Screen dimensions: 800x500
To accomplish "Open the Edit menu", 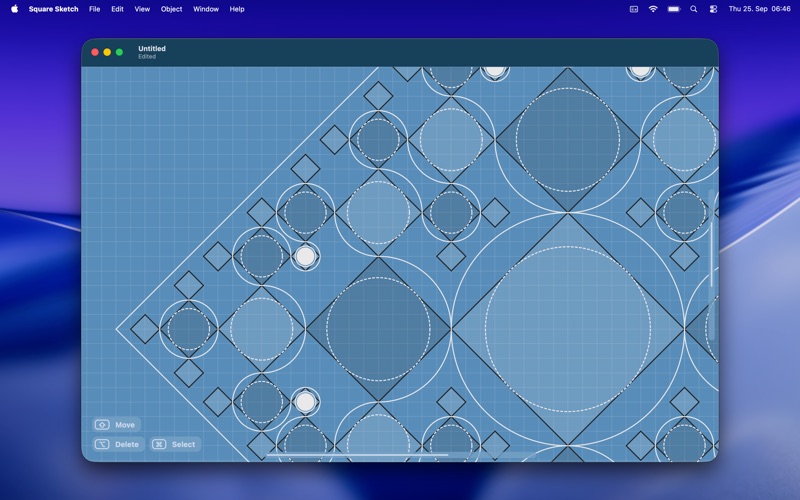I will pyautogui.click(x=117, y=9).
